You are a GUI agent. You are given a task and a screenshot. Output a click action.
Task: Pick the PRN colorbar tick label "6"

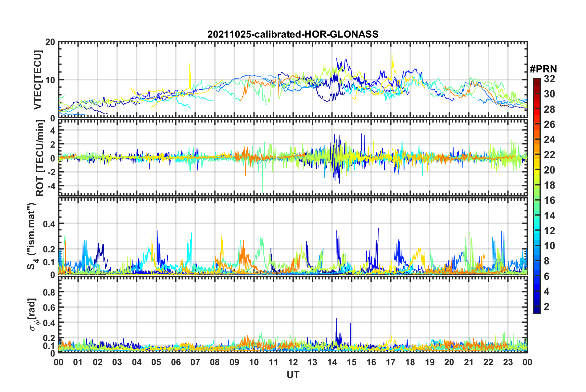547,276
